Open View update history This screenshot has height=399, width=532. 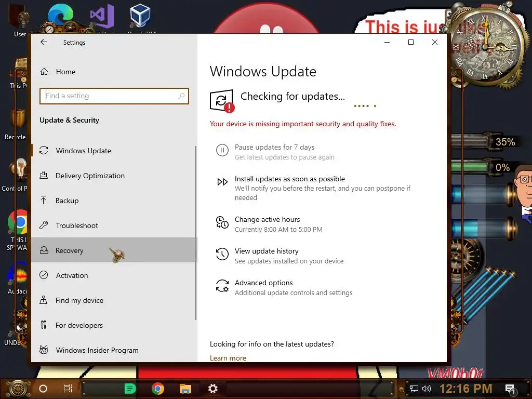point(267,251)
